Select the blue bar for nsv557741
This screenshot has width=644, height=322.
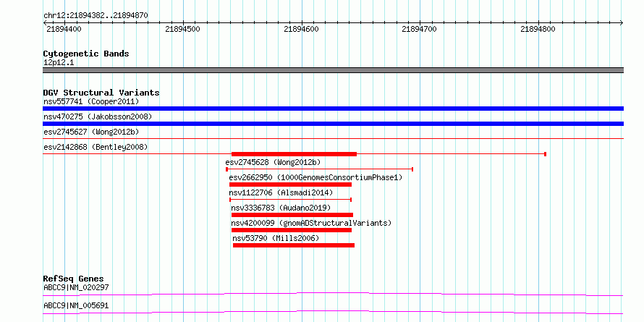click(333, 109)
